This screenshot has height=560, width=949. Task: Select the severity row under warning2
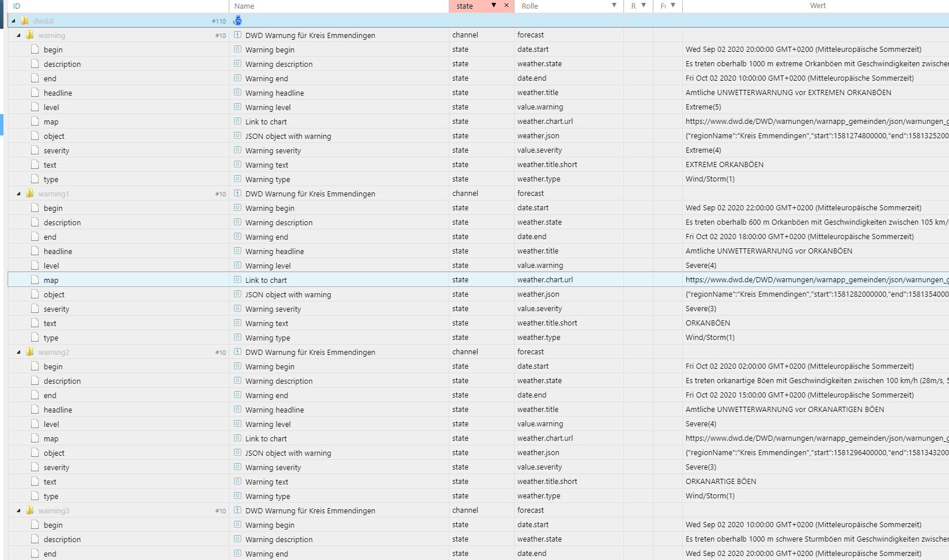pyautogui.click(x=478, y=467)
